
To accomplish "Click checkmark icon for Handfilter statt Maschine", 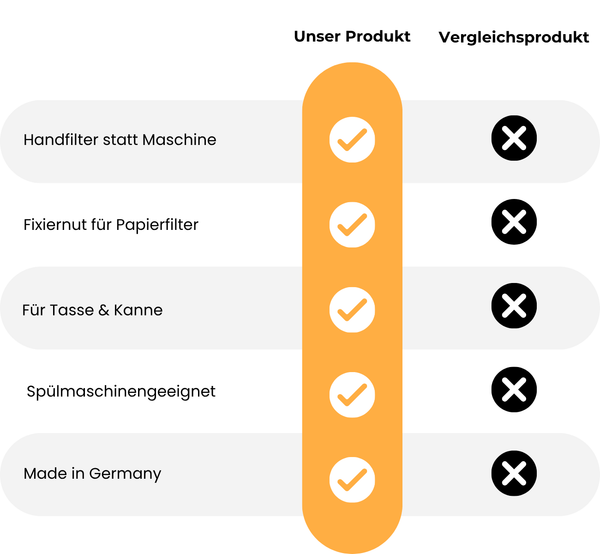I will coord(352,140).
